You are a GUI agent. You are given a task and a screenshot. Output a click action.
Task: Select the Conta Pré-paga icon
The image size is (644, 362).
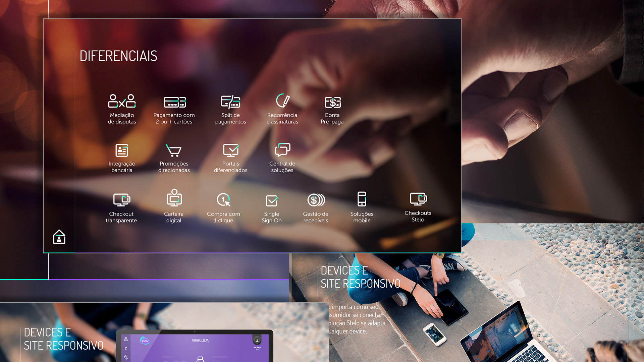[332, 102]
